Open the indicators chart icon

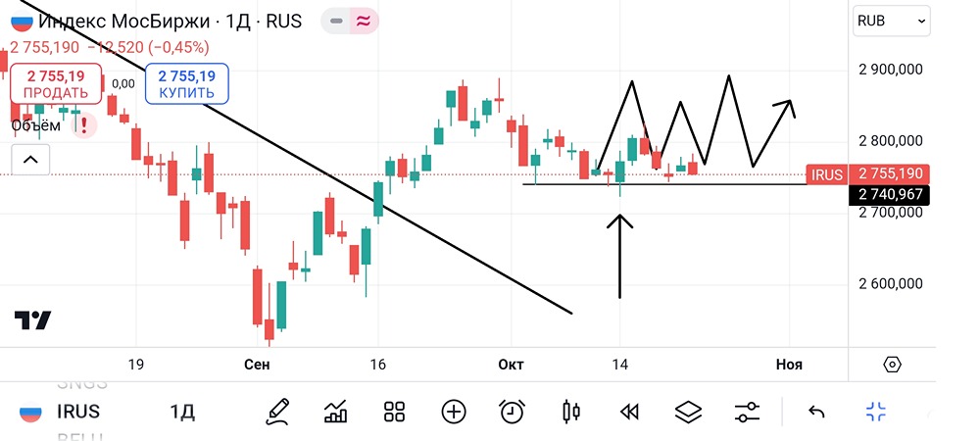336,412
